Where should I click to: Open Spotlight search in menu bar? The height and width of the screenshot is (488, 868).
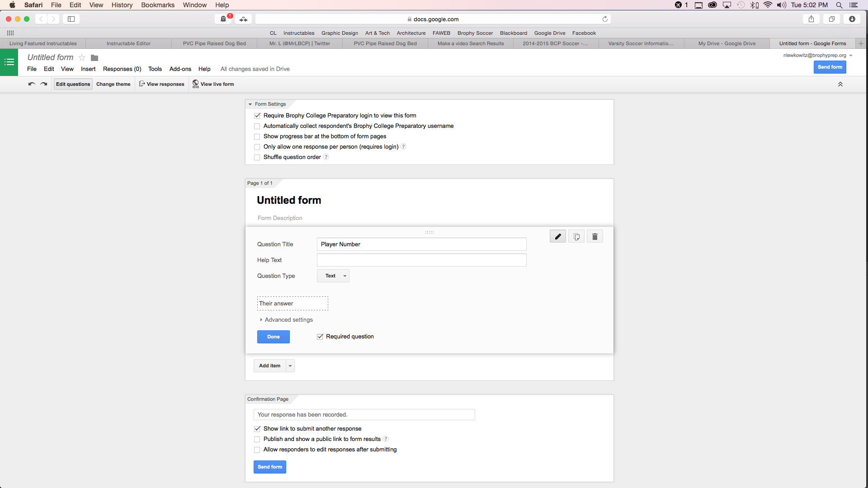coord(839,5)
